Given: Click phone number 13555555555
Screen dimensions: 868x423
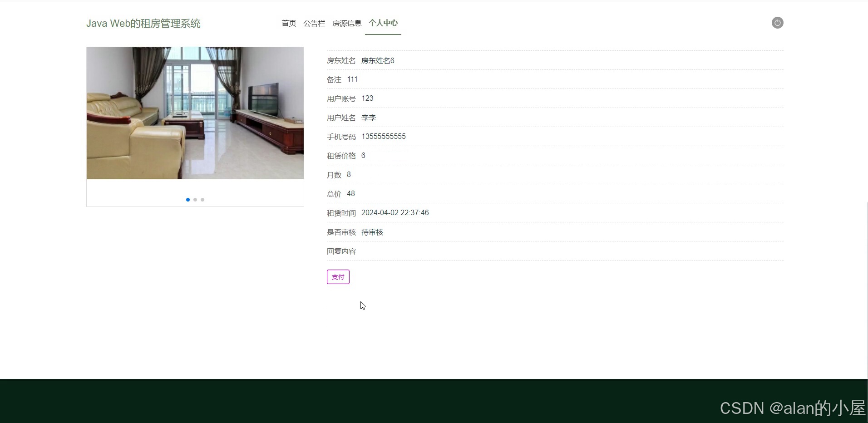Looking at the screenshot, I should (384, 137).
